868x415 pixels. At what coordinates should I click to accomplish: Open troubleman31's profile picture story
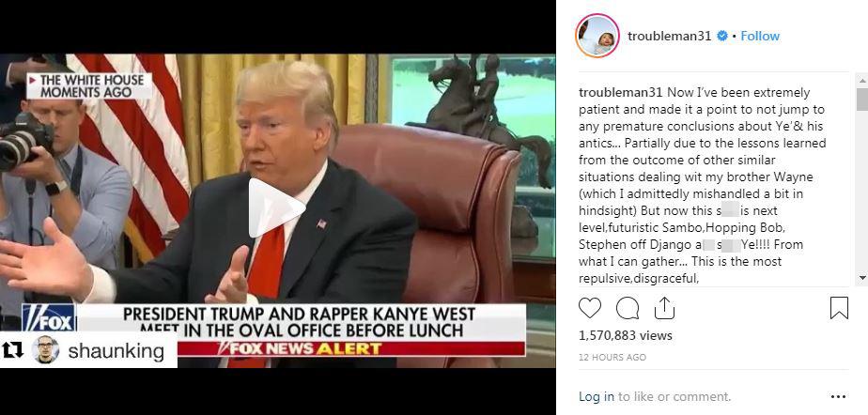[x=597, y=36]
